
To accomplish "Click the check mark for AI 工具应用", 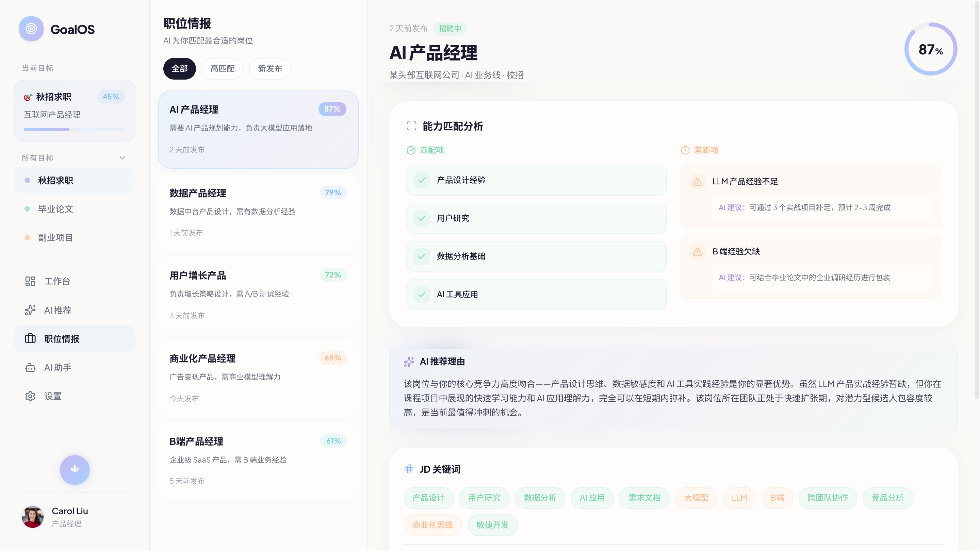I will (x=422, y=294).
